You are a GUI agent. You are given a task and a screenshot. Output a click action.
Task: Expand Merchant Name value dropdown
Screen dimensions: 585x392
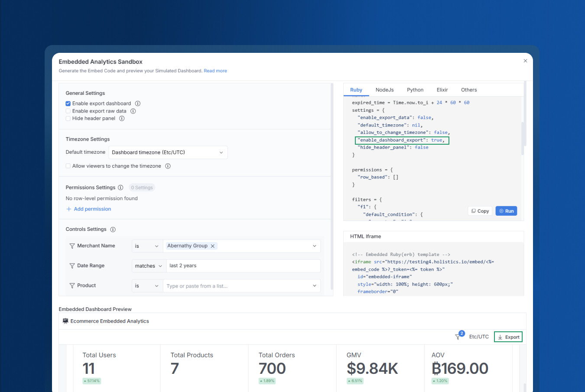pyautogui.click(x=315, y=246)
